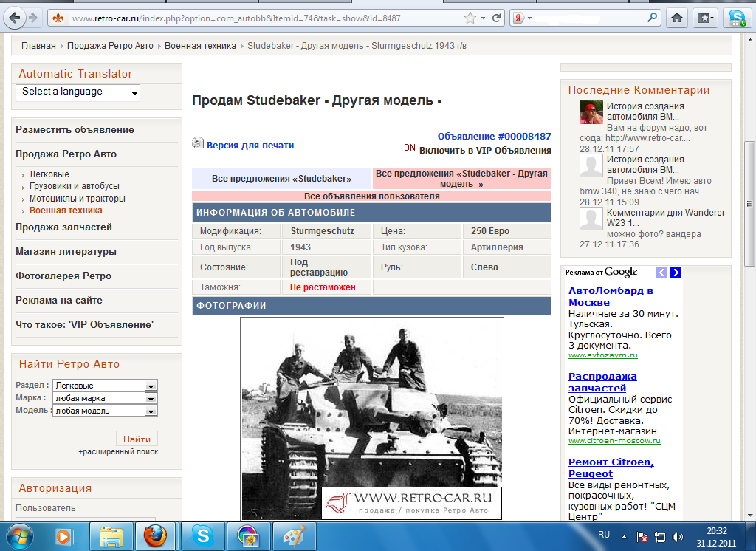Screen dimensions: 756x551
Task: Open the Продажа запчастей menu item
Action: tap(64, 227)
